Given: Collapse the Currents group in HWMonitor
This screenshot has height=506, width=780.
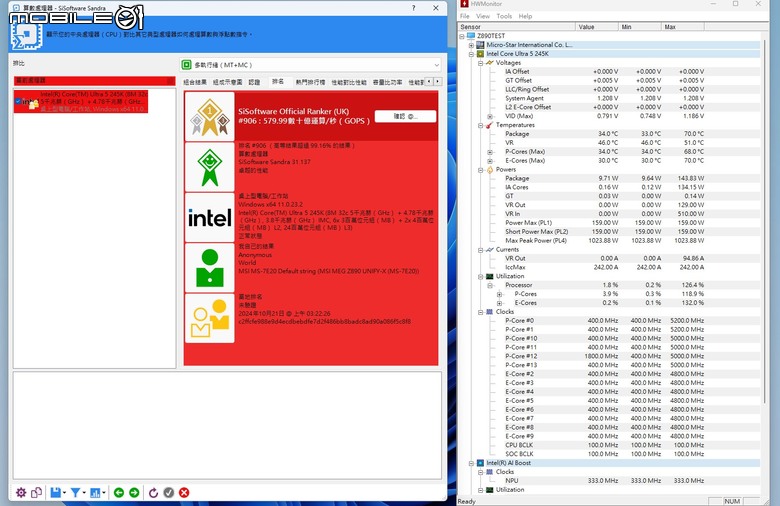Looking at the screenshot, I should (x=481, y=250).
